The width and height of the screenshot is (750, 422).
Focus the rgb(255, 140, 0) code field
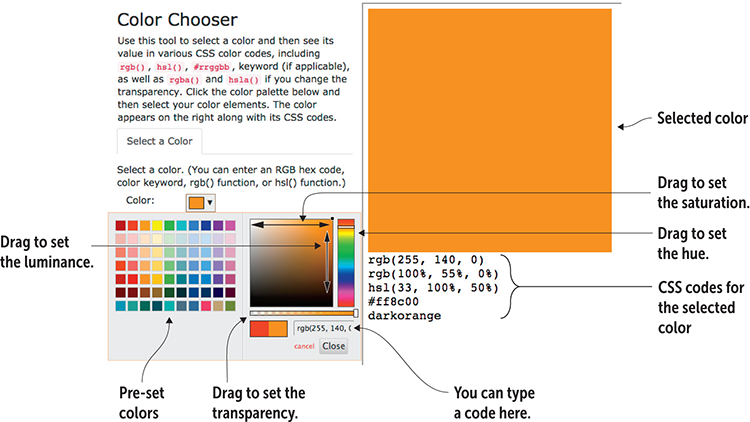[x=329, y=328]
